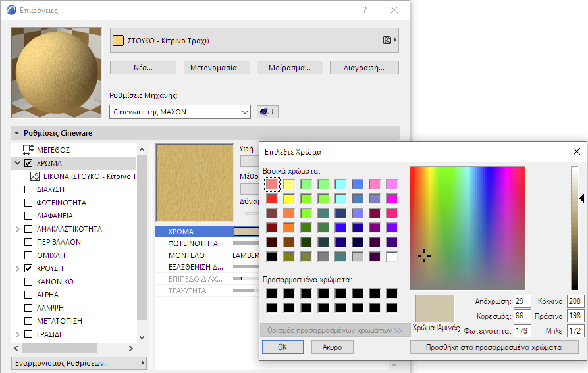Enable the ΔΙΑΧΥΣΗ checkbox
This screenshot has width=588, height=373.
point(28,189)
